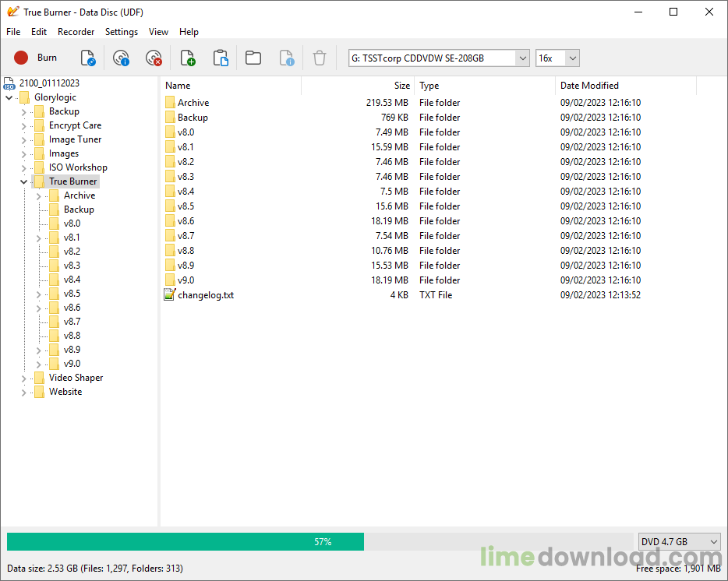Click the changelog.txt notepad file icon
The width and height of the screenshot is (728, 581).
pyautogui.click(x=170, y=294)
